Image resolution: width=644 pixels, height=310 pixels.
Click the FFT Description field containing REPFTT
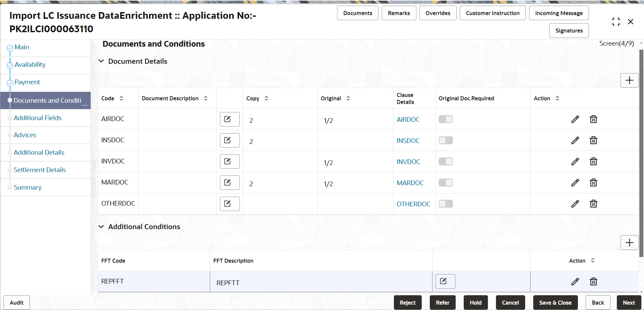click(x=321, y=282)
